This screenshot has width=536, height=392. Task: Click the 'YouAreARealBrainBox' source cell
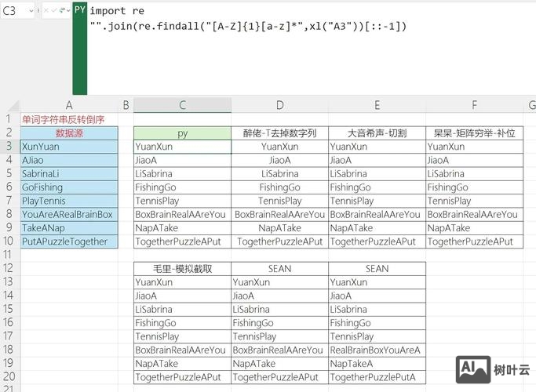(x=69, y=214)
